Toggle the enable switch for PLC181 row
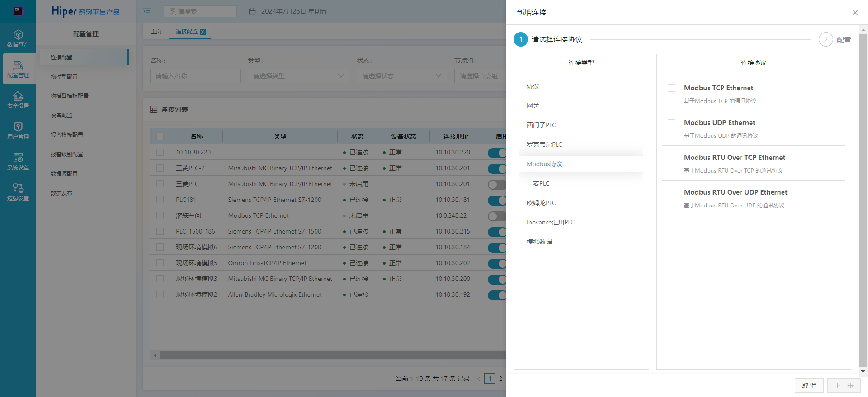The image size is (868, 397). [497, 200]
